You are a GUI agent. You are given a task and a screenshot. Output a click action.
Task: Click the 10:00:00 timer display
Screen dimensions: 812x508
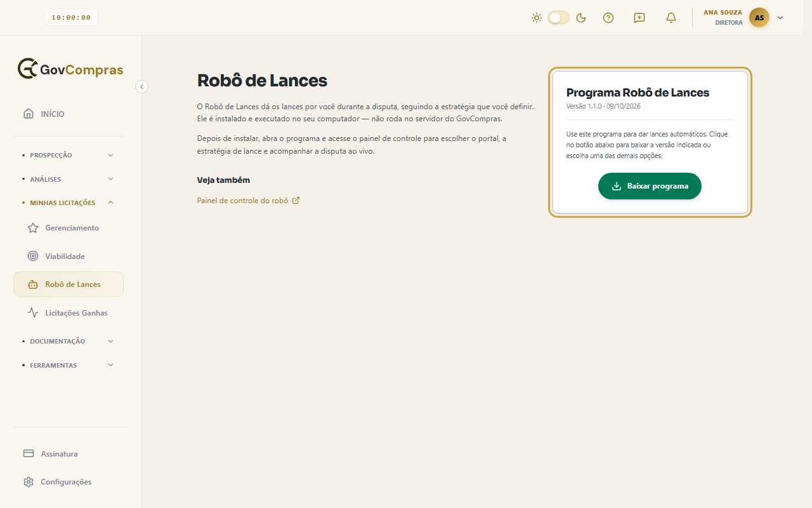[71, 18]
